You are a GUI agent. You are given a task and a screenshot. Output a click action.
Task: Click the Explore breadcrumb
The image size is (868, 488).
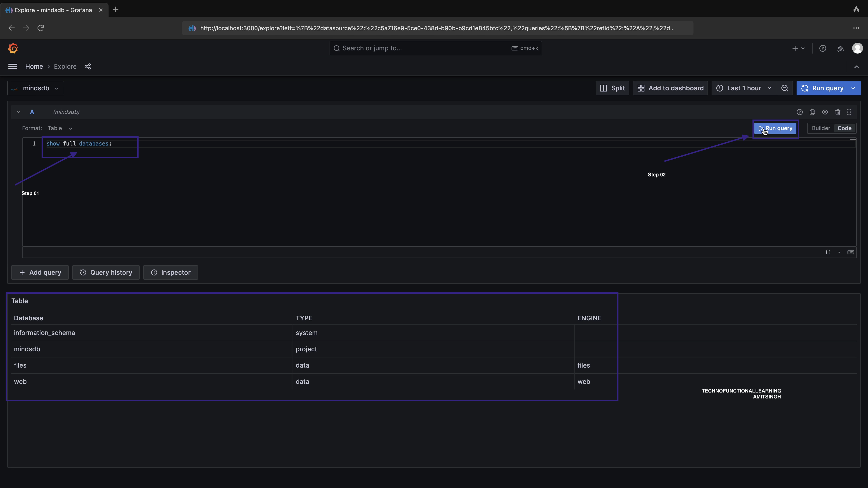pyautogui.click(x=65, y=66)
